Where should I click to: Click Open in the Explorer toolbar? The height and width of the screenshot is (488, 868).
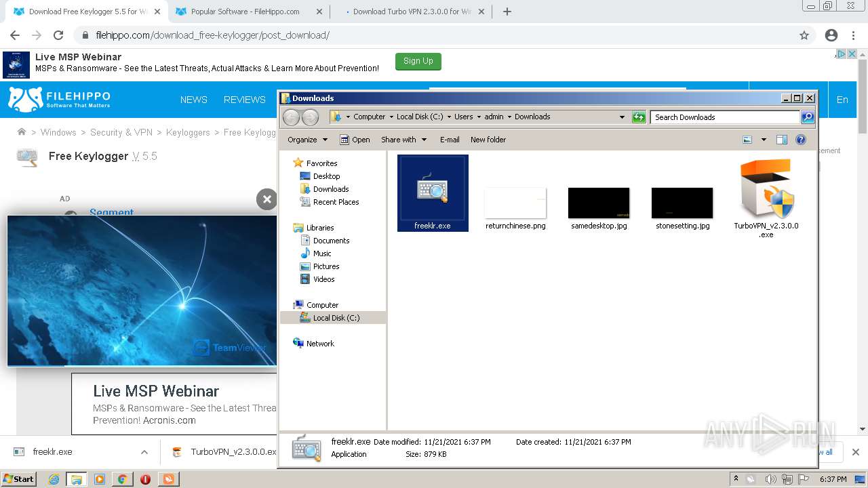point(355,140)
